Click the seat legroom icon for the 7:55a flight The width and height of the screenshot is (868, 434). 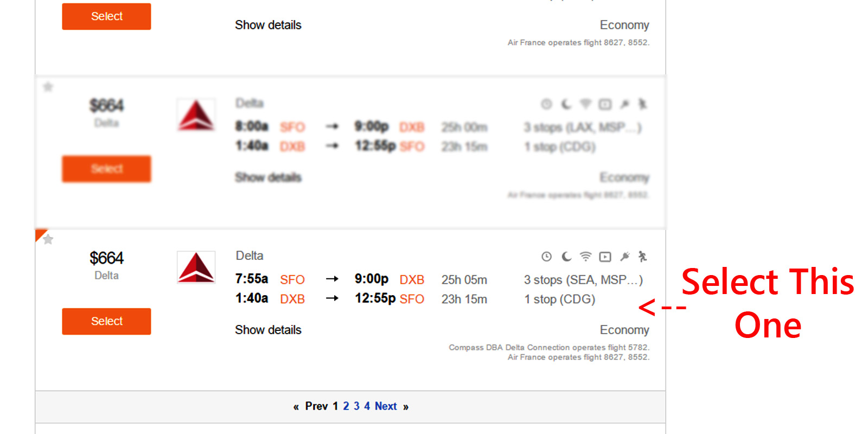click(643, 257)
